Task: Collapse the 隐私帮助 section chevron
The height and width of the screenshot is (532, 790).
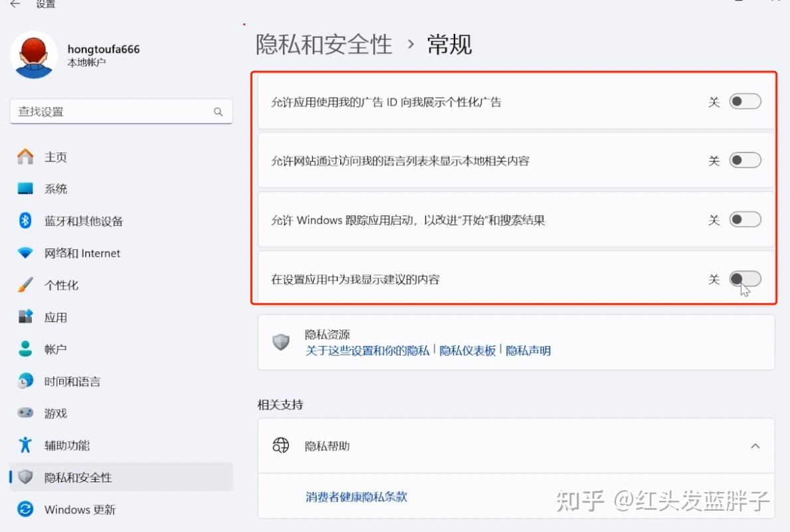Action: [x=755, y=446]
